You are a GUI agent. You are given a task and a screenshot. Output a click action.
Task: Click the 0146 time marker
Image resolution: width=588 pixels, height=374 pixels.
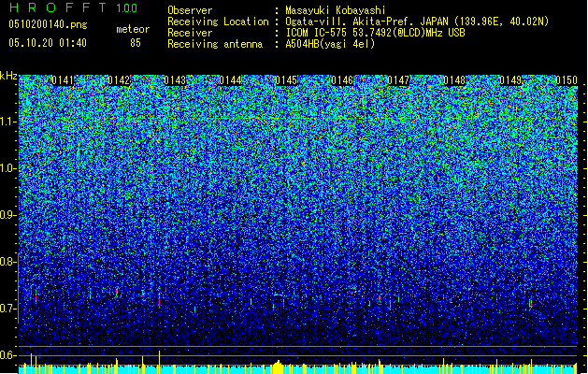[x=342, y=80]
